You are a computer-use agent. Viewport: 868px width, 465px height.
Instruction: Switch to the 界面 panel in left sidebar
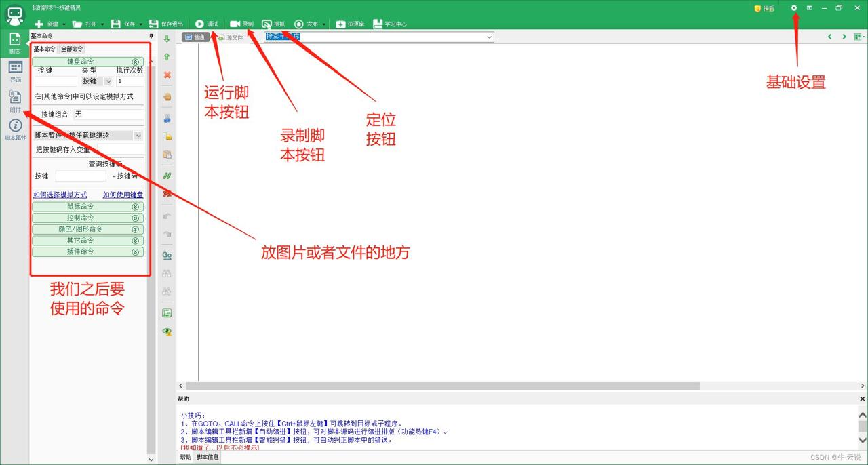[14, 70]
